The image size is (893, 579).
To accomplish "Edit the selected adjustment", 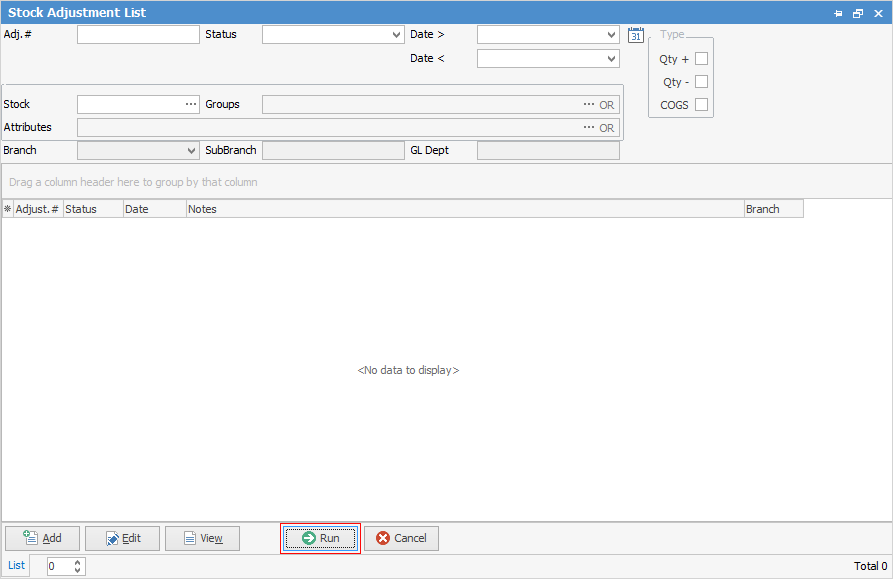I will [122, 538].
